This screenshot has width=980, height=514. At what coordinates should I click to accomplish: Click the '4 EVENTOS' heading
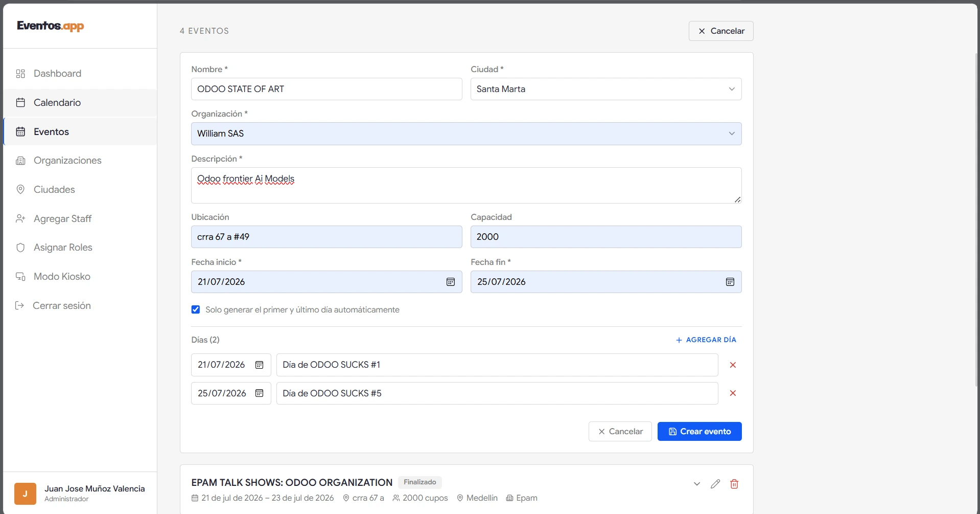tap(204, 31)
